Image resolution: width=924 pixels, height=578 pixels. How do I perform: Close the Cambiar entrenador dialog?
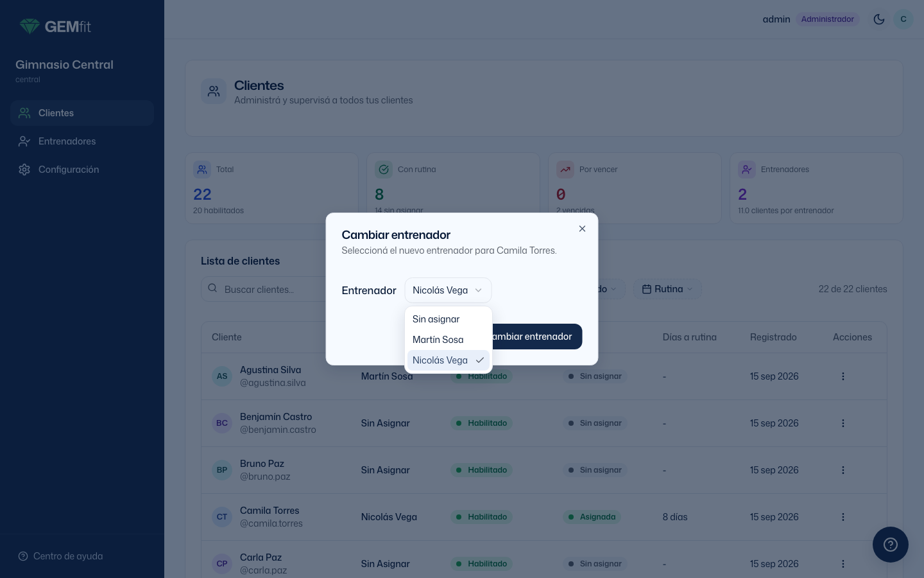tap(582, 229)
